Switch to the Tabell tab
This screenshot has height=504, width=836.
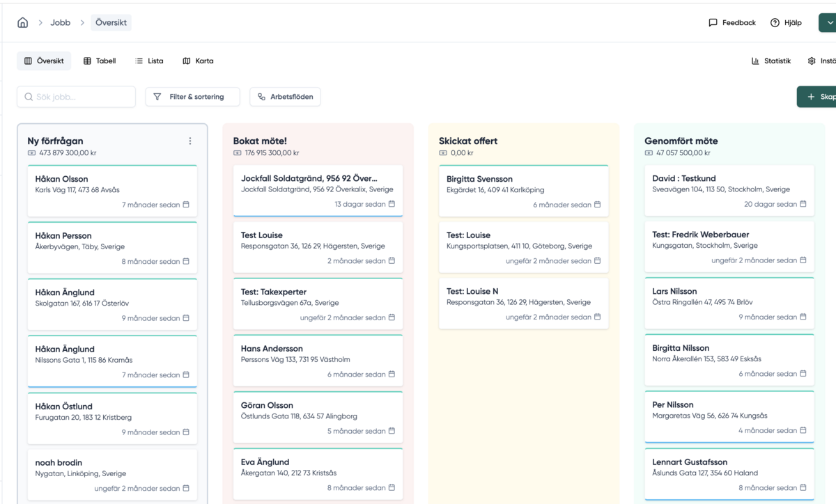pos(100,61)
